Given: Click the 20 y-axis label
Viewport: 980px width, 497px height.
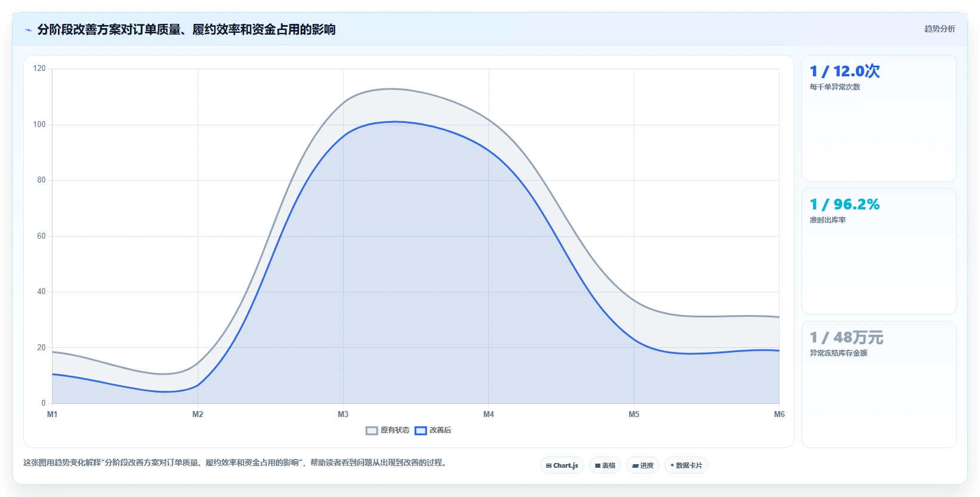Looking at the screenshot, I should coord(41,348).
